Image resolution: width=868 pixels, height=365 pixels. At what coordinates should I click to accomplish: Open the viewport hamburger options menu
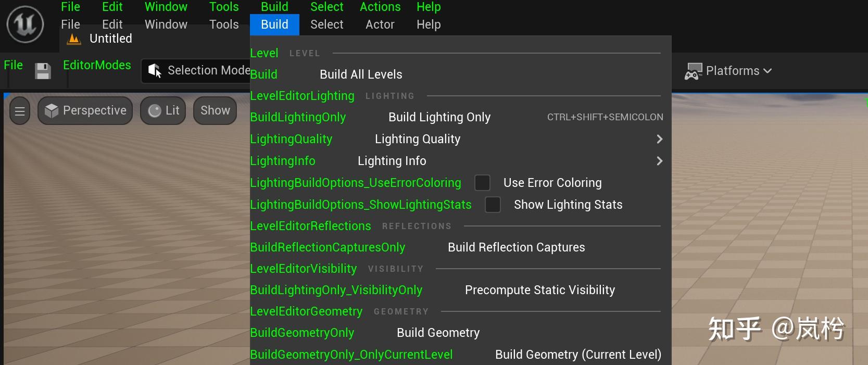pyautogui.click(x=20, y=111)
